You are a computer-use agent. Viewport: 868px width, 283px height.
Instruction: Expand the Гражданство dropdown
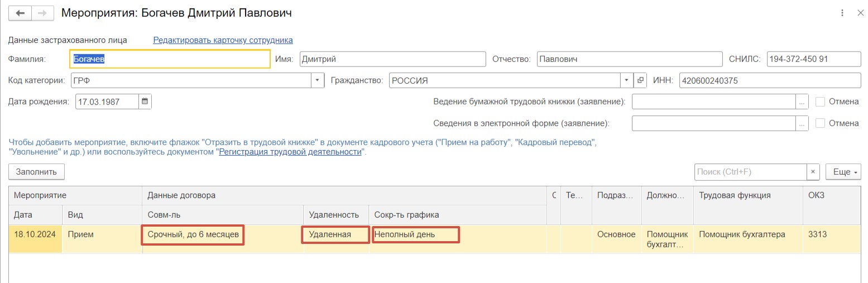[x=627, y=80]
